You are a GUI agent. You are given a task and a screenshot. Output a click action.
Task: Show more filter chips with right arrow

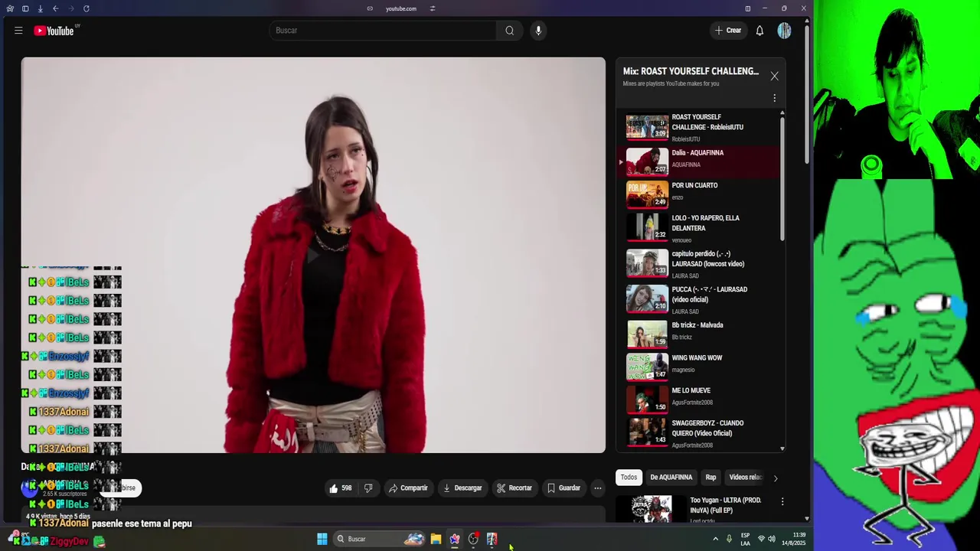click(x=775, y=478)
